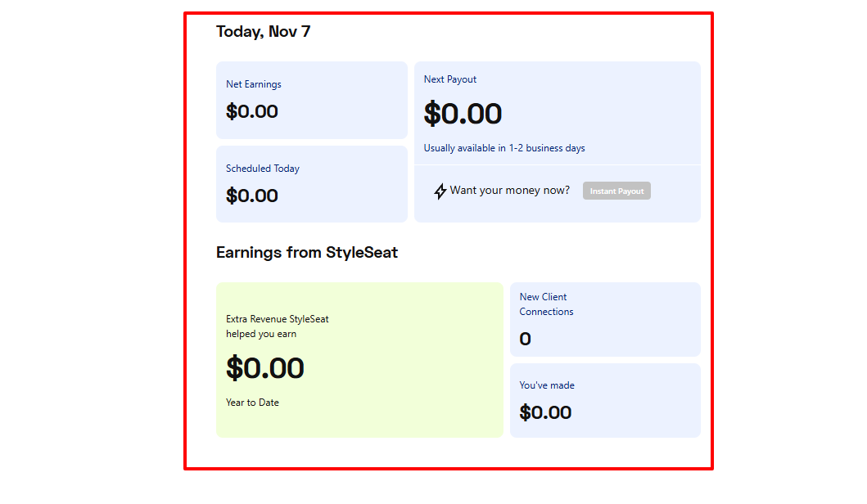Click the 'Earnings from StyleSeat' heading

(307, 252)
